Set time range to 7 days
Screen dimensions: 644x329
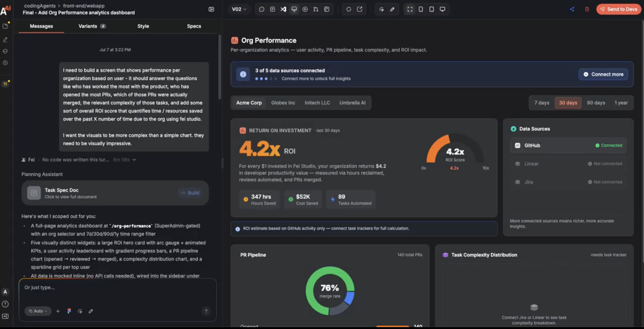point(541,103)
